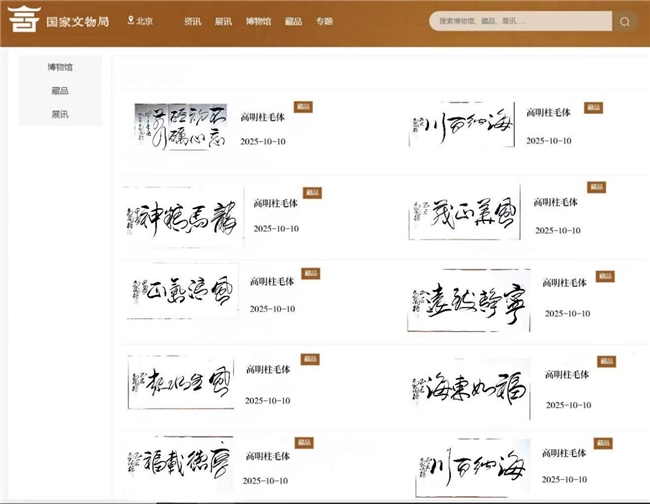Click 藏品 tag on 宁静致远 item
The height and width of the screenshot is (504, 650).
click(x=605, y=276)
